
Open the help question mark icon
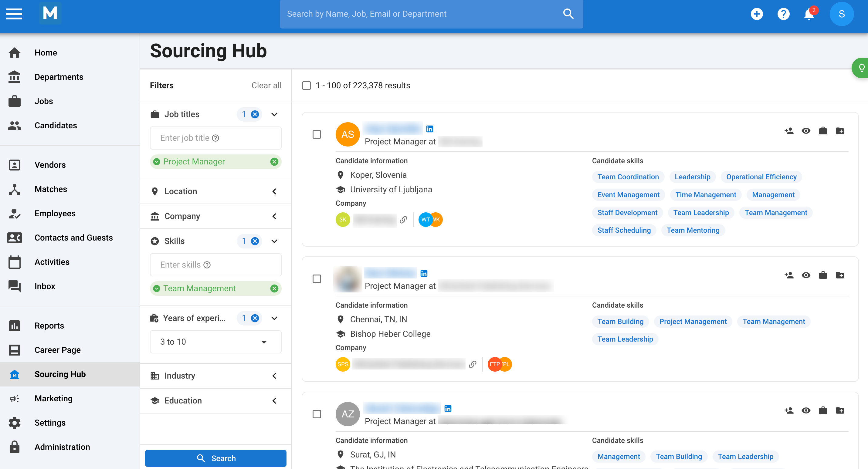tap(783, 14)
